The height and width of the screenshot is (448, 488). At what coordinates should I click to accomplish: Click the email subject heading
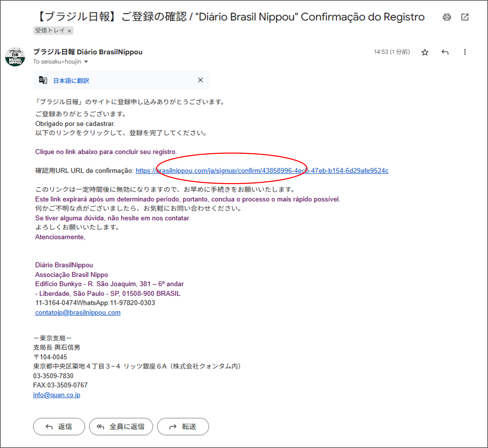click(x=230, y=17)
